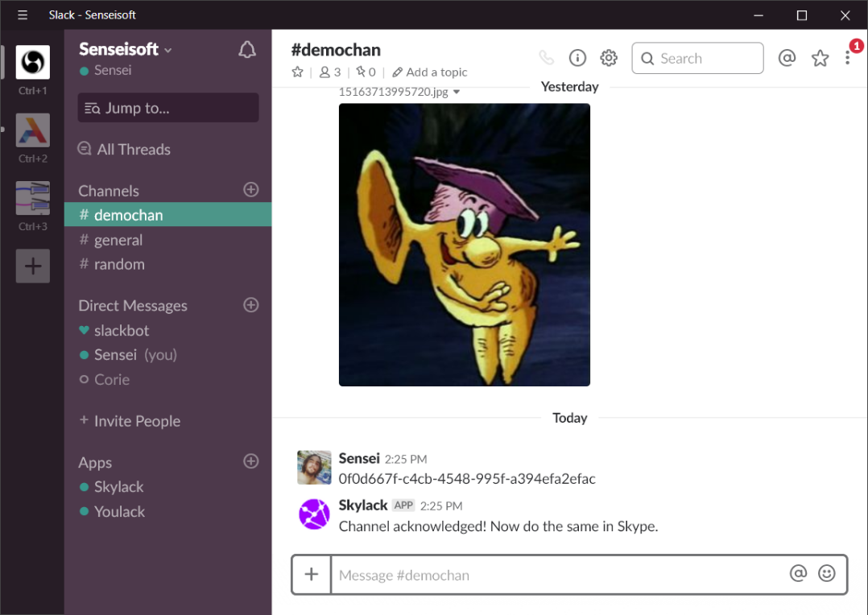
Task: Attach a file with message plus button
Action: tap(312, 574)
